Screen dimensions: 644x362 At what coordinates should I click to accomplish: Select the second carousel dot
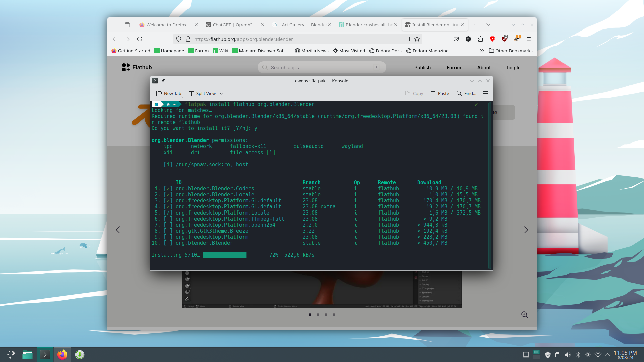tap(318, 315)
